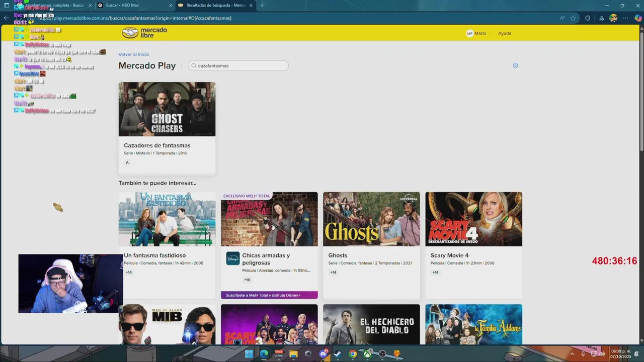The image size is (644, 362).
Task: Go back with the browser back arrow
Action: click(x=7, y=18)
